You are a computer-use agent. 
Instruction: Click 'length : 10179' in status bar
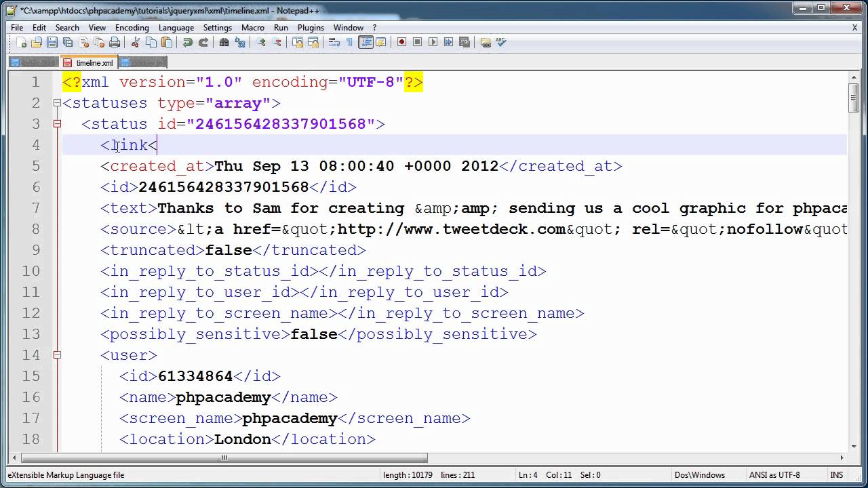(408, 475)
